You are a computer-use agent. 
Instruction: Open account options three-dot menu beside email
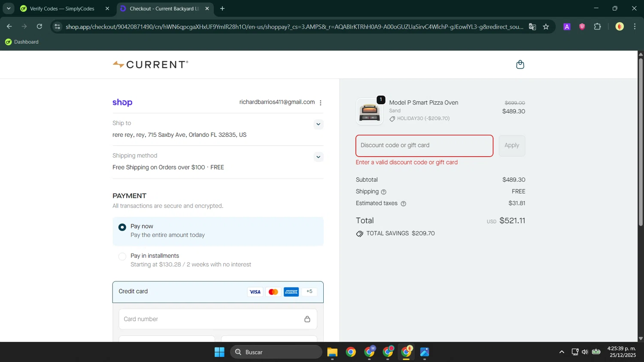click(x=321, y=103)
